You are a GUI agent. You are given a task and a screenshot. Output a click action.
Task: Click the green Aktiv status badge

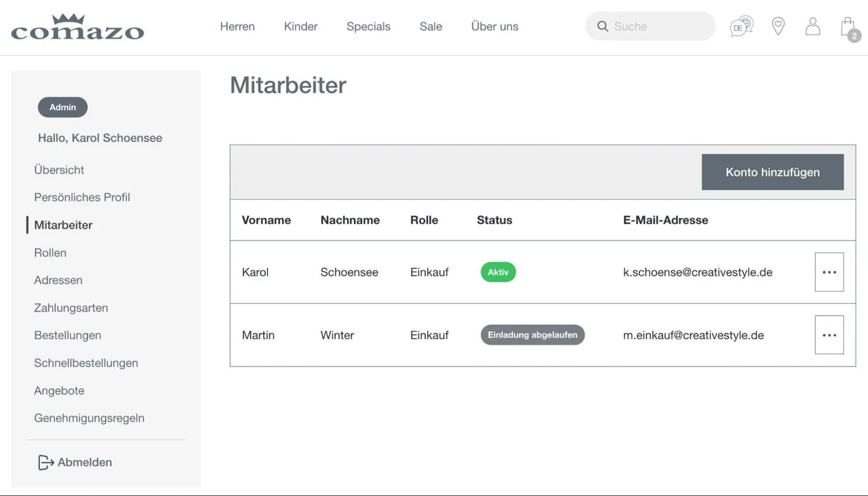(498, 272)
